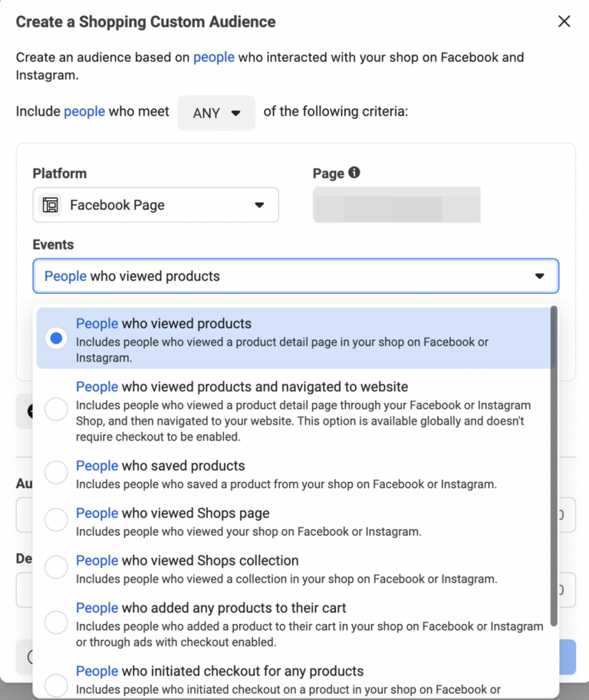
Task: Collapse the Events dropdown arrow
Action: [x=539, y=276]
